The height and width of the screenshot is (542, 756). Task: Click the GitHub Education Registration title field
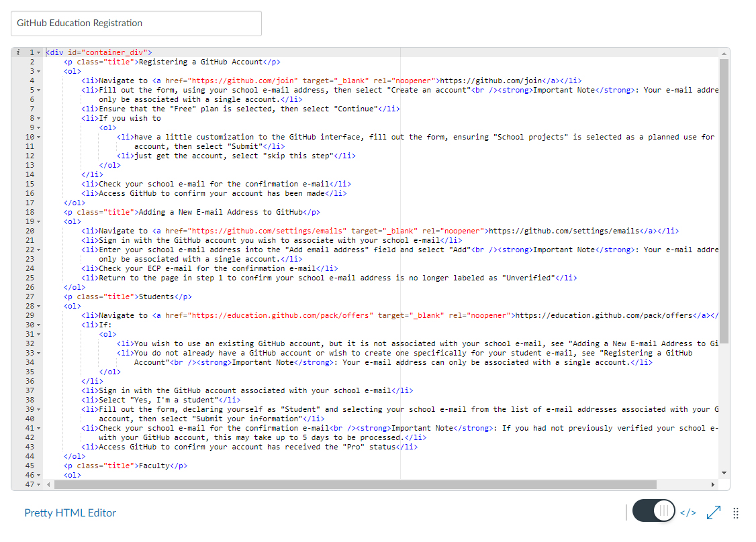tap(136, 23)
